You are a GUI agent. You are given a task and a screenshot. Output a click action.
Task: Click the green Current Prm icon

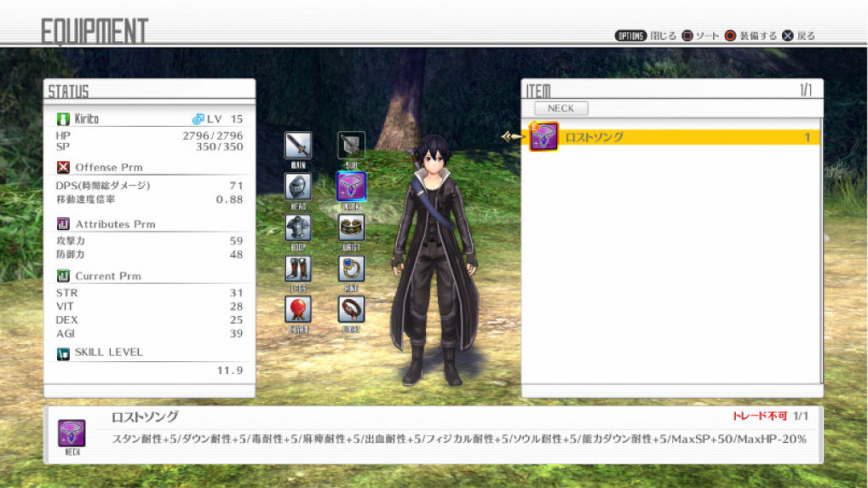63,276
